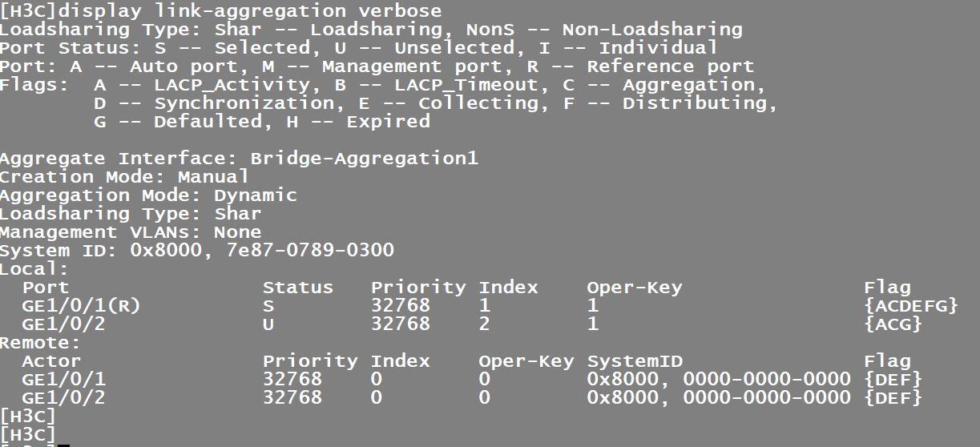Image resolution: width=980 pixels, height=447 pixels.
Task: Click the Status column header
Action: click(x=297, y=288)
